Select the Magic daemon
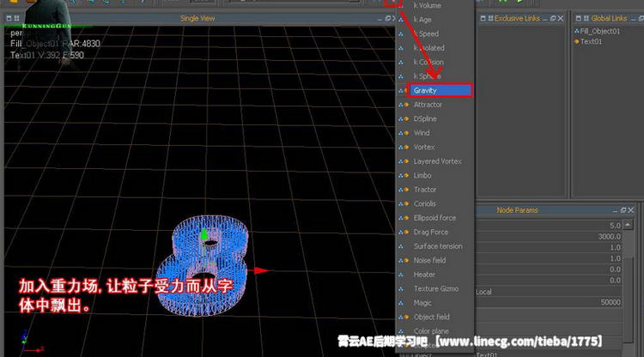The width and height of the screenshot is (644, 357). pos(422,303)
